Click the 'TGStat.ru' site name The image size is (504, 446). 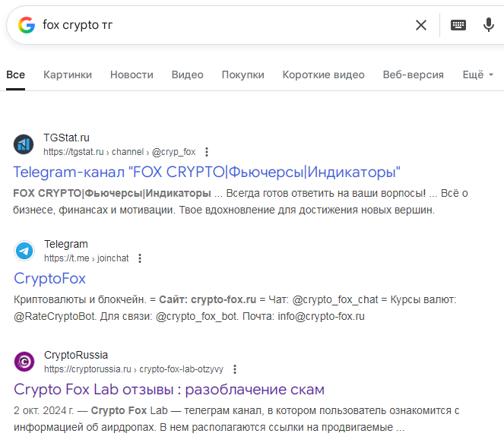[x=67, y=138]
